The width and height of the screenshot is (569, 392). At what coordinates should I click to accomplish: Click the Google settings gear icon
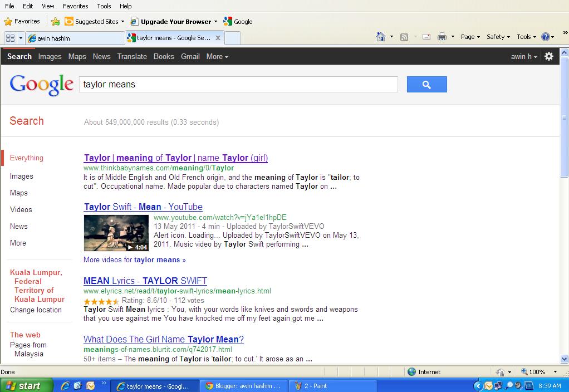click(x=549, y=56)
